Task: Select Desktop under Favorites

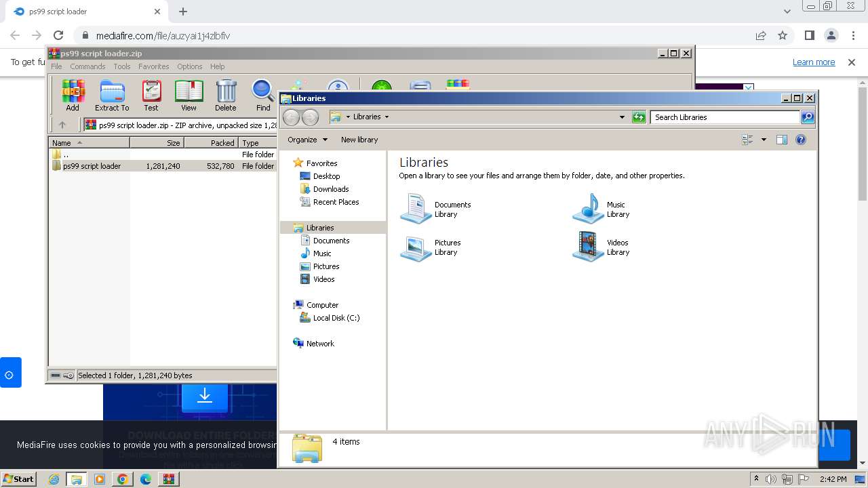Action: (326, 176)
